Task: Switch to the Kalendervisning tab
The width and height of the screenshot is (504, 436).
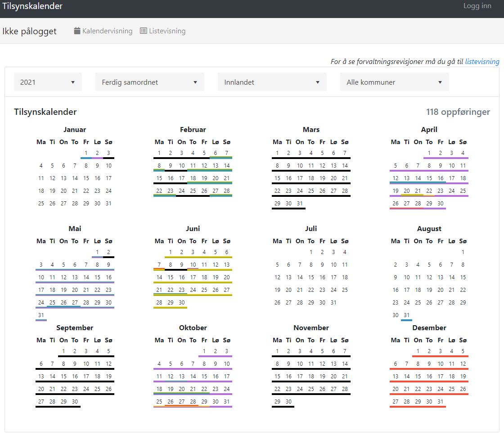Action: coord(103,31)
